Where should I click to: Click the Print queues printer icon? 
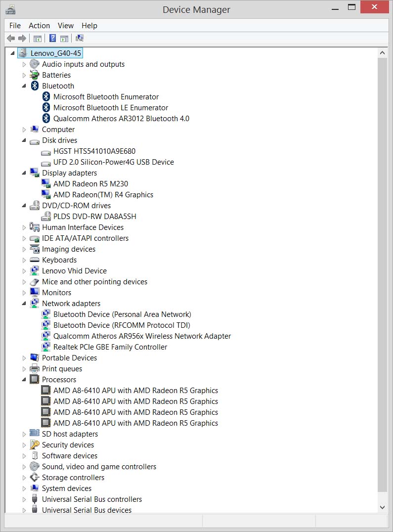click(34, 368)
